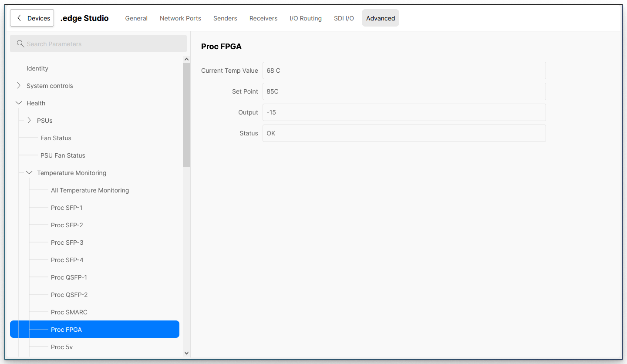This screenshot has width=627, height=364.
Task: Go to the Receivers tab
Action: click(263, 18)
